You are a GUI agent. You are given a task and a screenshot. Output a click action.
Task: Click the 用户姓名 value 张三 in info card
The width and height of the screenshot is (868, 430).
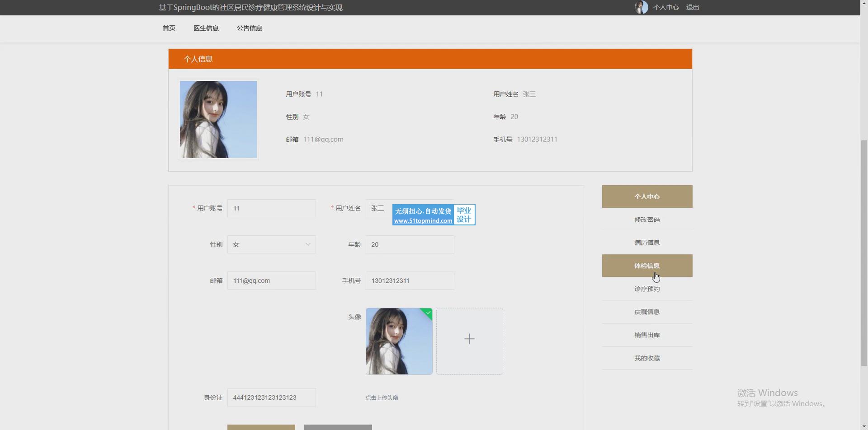[529, 94]
